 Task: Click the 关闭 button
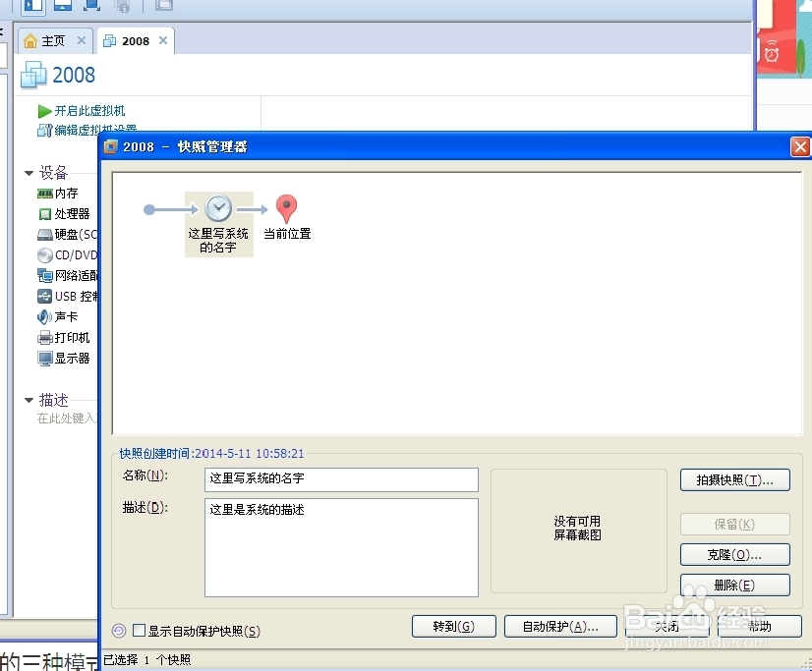(x=667, y=627)
